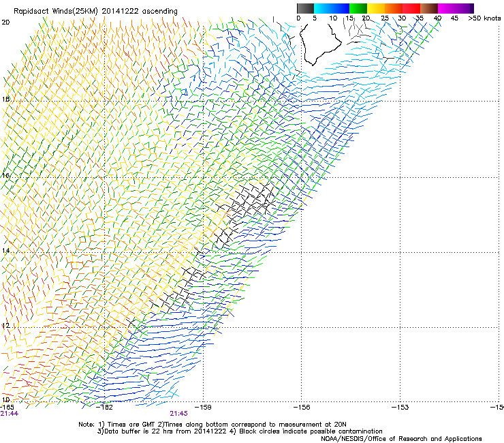Click the dark purple >50 knots swatch

[472, 8]
